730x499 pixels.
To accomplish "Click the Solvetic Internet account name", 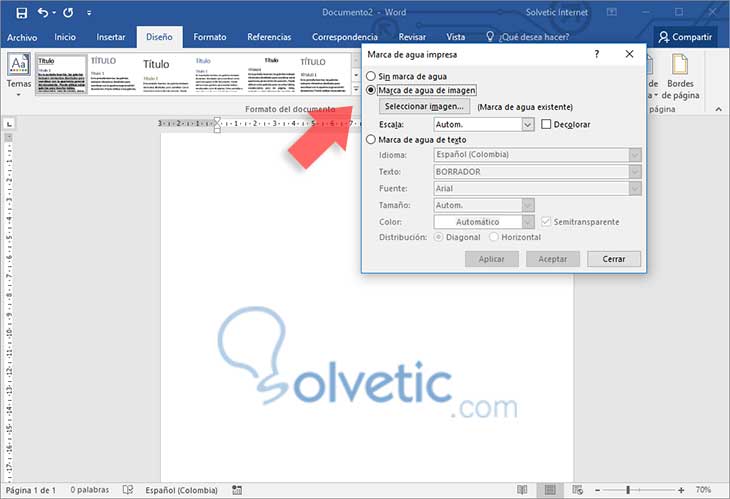I will pyautogui.click(x=557, y=13).
